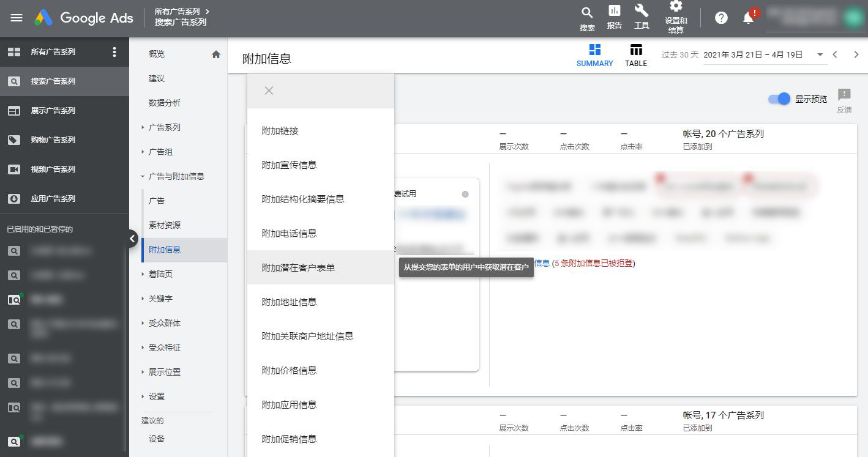Toggle the 显示预览 switch
Image resolution: width=868 pixels, height=457 pixels.
click(780, 99)
